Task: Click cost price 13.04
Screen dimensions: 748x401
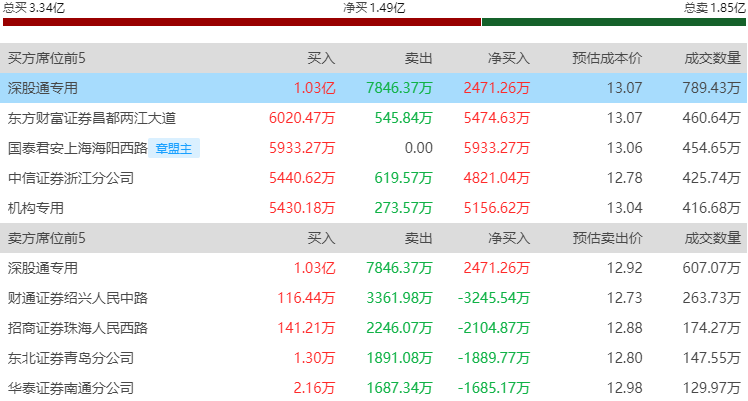Action: tap(624, 208)
